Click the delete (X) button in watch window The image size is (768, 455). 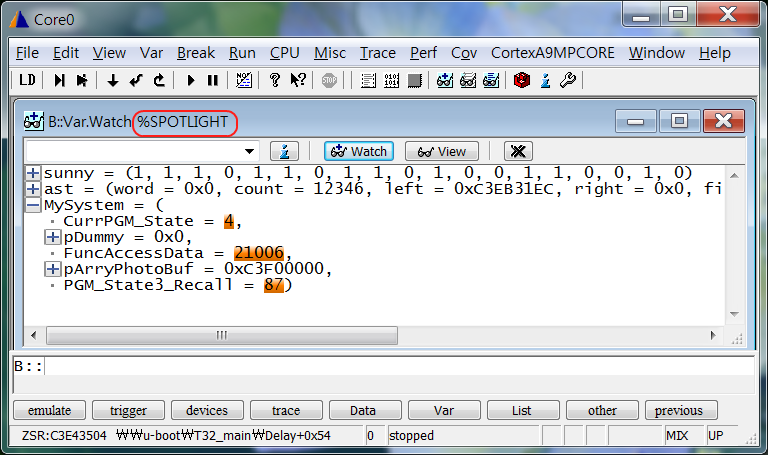(516, 151)
